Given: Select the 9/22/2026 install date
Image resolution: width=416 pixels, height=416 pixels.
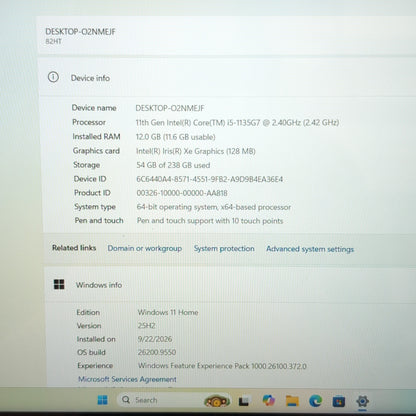Looking at the screenshot, I should tap(155, 339).
